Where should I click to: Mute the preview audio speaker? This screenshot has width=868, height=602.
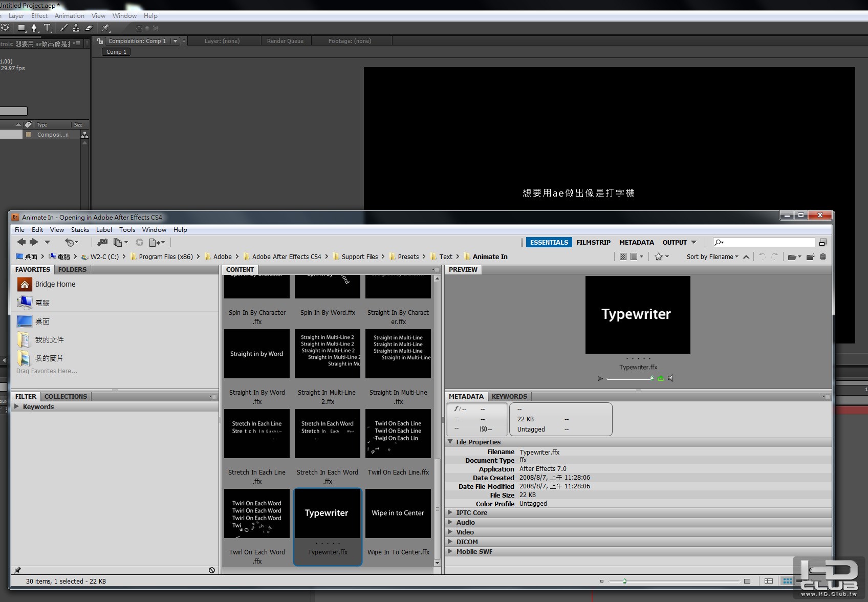click(x=670, y=378)
